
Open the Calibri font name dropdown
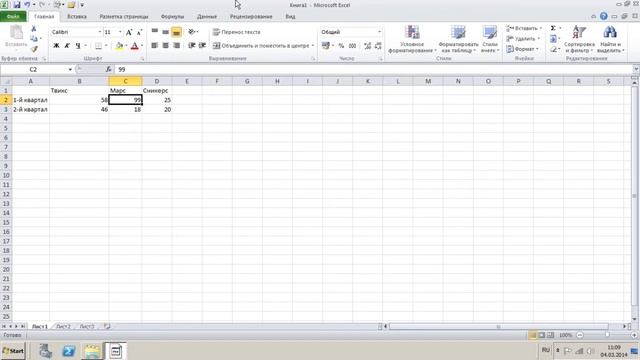tap(100, 32)
